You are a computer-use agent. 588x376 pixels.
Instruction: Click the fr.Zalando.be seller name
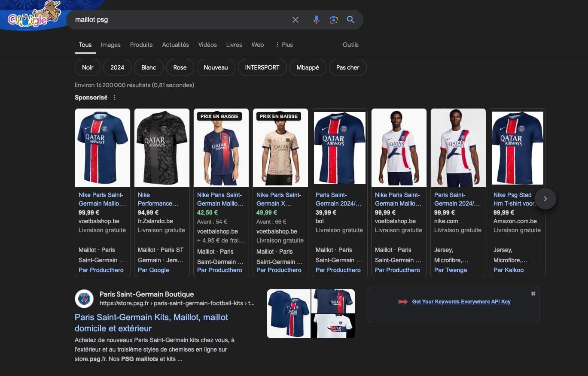(155, 221)
